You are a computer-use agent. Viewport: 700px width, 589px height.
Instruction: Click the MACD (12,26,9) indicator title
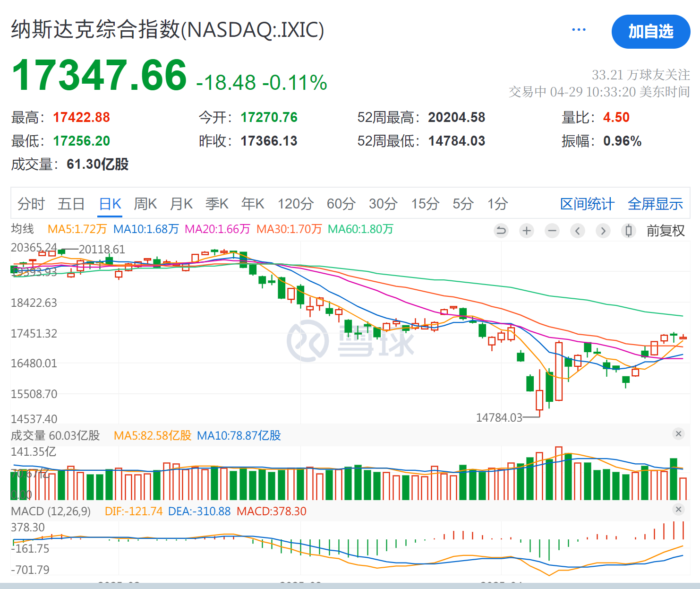click(51, 511)
